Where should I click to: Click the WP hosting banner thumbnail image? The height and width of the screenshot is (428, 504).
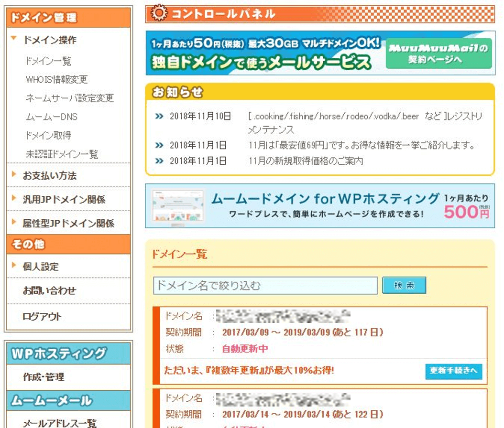point(176,205)
